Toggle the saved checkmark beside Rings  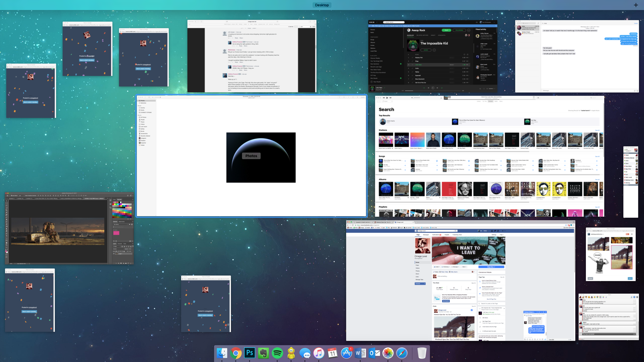coord(412,61)
